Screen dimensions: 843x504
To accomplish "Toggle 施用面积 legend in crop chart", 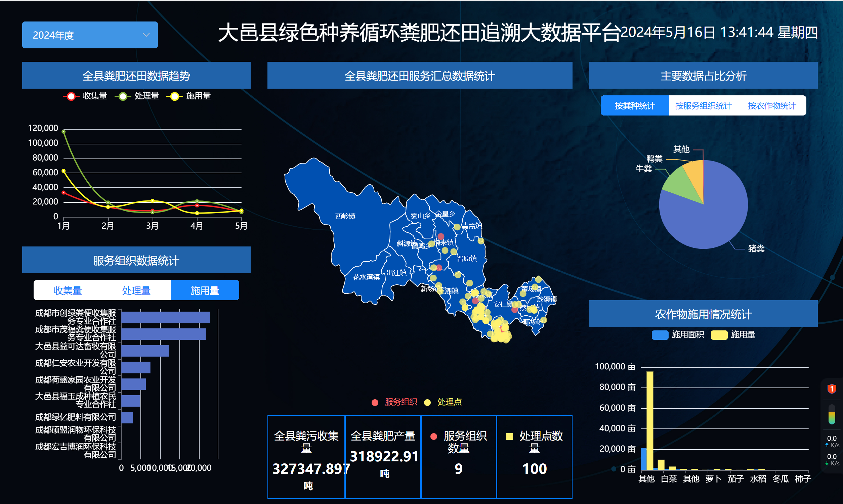I will 678,335.
